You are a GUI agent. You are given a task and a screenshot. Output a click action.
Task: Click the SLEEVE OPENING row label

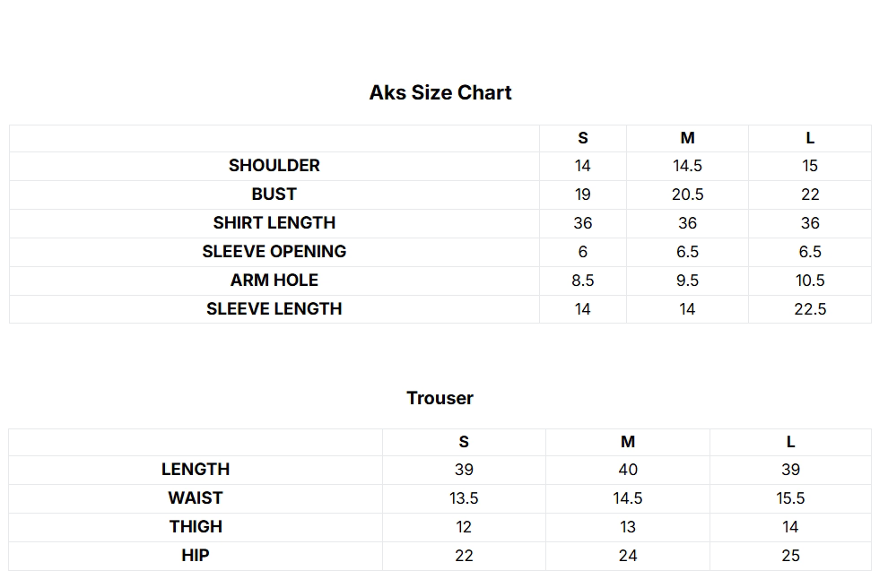point(274,251)
